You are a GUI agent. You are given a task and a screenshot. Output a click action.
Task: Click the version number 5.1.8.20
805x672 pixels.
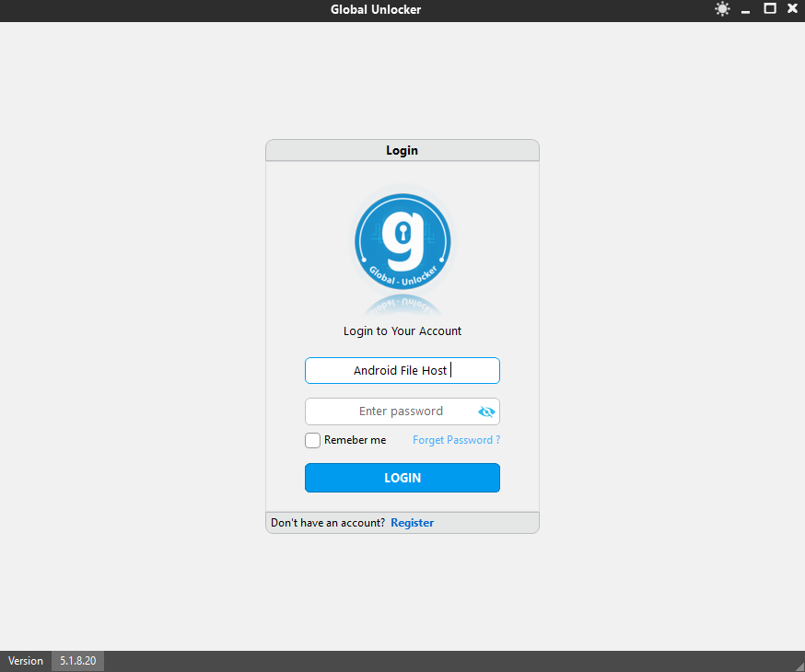point(77,661)
